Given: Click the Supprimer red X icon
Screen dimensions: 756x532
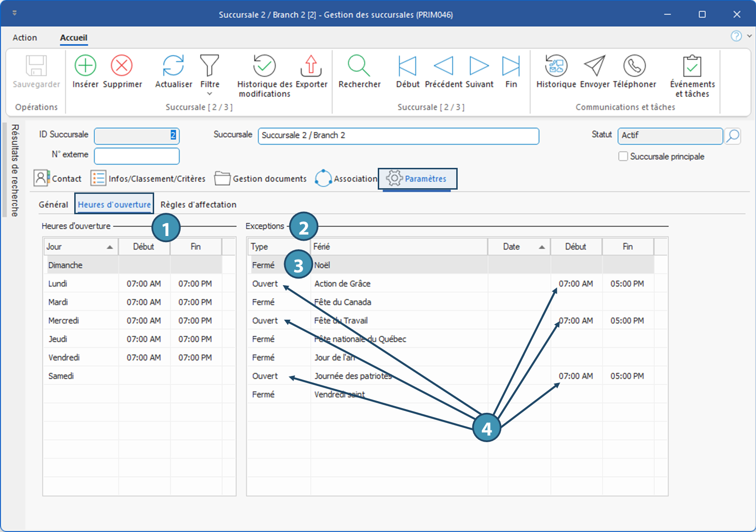Looking at the screenshot, I should tap(122, 66).
